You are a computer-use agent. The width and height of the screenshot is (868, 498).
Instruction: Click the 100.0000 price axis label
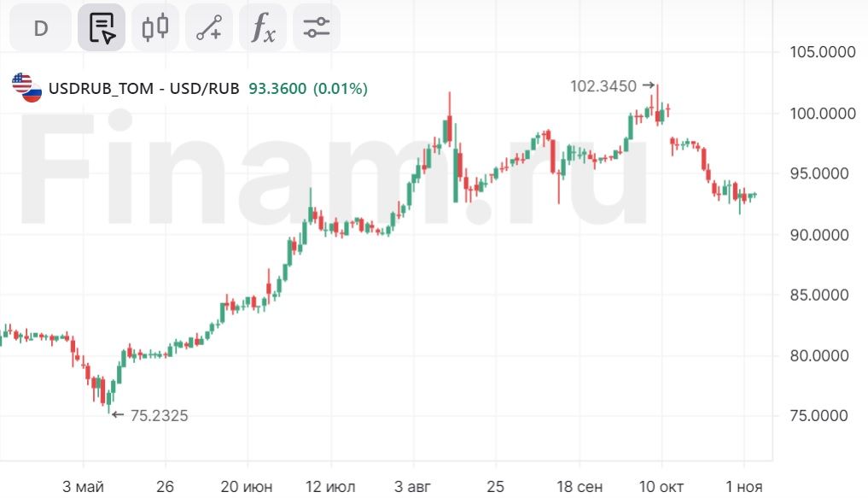point(823,114)
